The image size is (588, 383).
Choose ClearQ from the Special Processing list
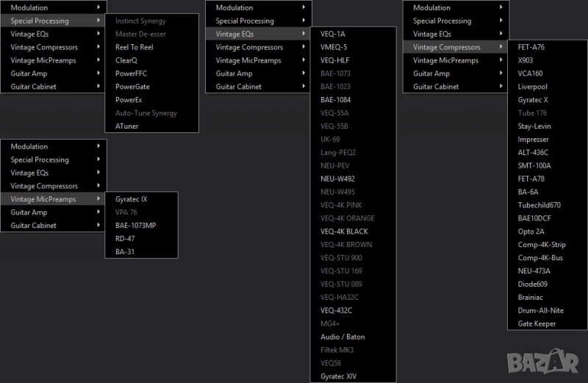[126, 60]
